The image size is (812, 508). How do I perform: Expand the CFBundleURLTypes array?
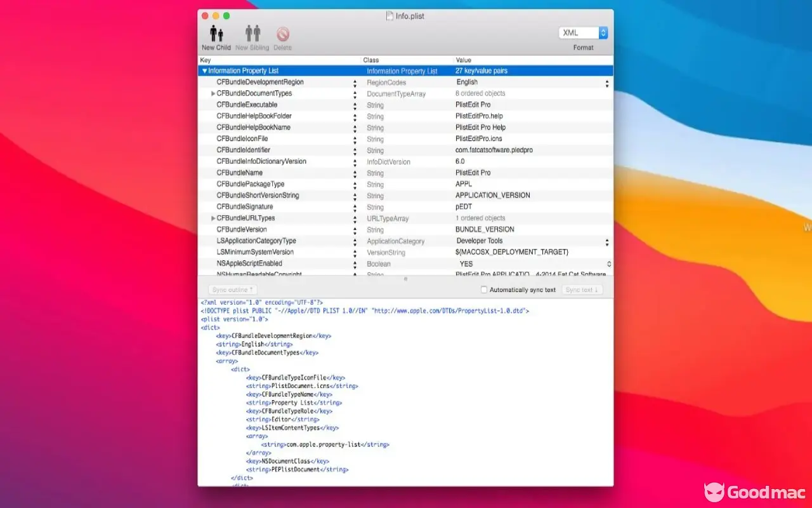pyautogui.click(x=213, y=218)
